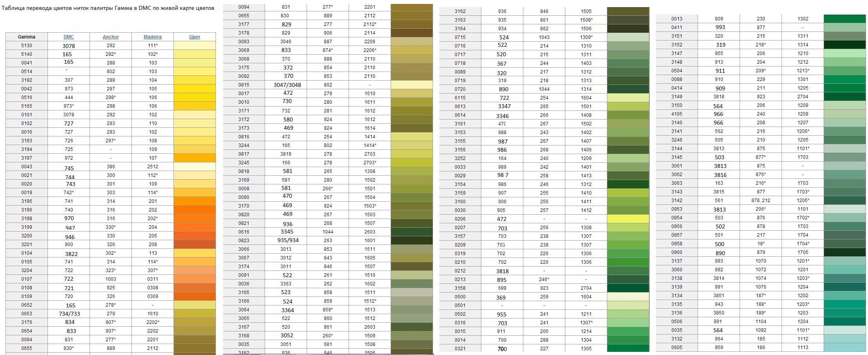The image size is (868, 355).
Task: Open the Цвет column header link
Action: (x=195, y=37)
